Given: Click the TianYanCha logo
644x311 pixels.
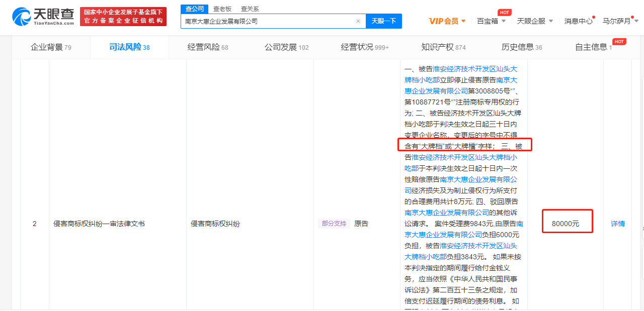Looking at the screenshot, I should [43, 17].
